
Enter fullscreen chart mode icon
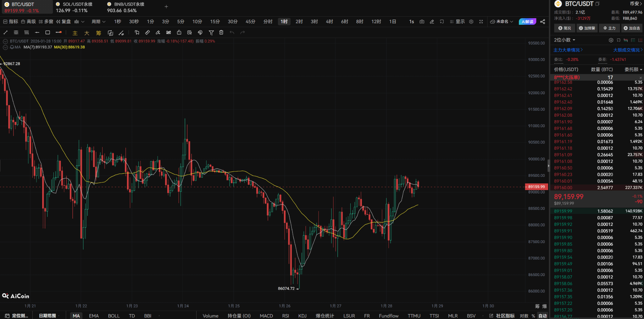[x=481, y=22]
